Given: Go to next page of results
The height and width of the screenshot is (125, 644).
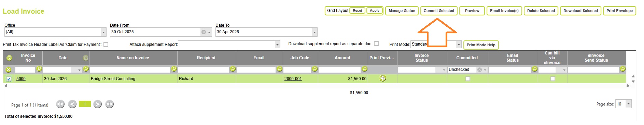Looking at the screenshot, I should click(x=98, y=104).
